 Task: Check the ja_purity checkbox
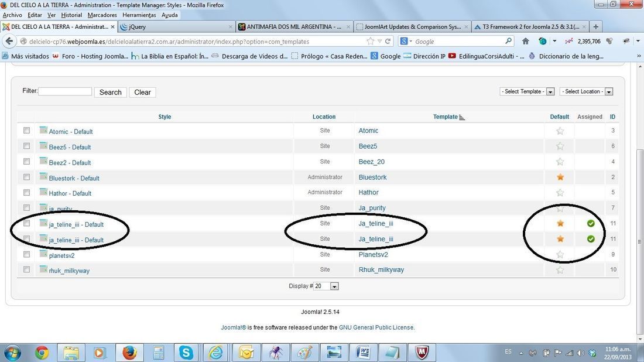click(27, 208)
